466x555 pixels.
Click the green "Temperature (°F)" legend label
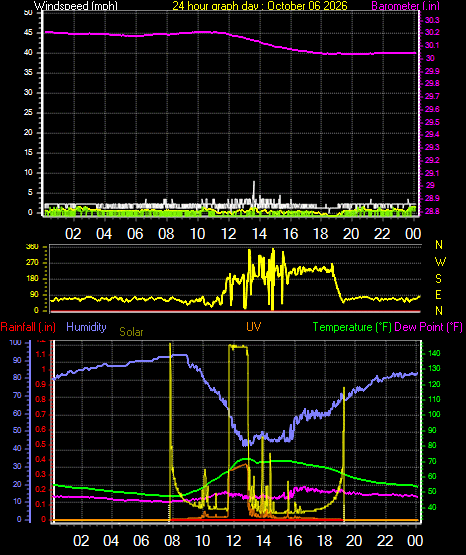click(x=352, y=327)
